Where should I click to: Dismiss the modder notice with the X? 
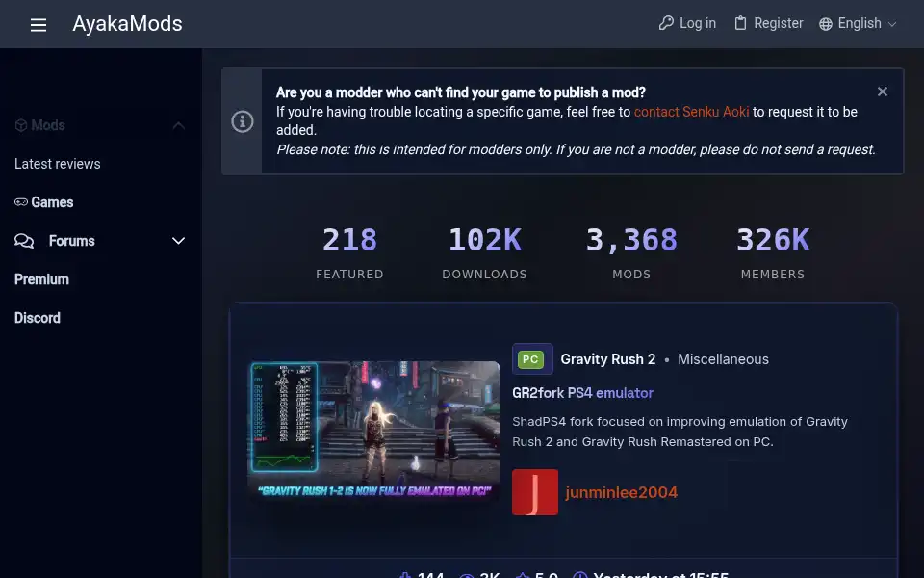pos(883,92)
